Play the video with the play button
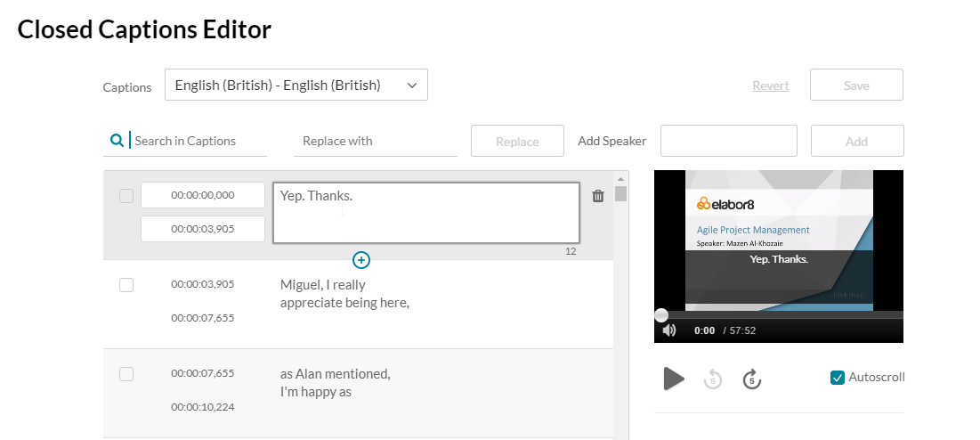The height and width of the screenshot is (440, 980). (x=674, y=379)
